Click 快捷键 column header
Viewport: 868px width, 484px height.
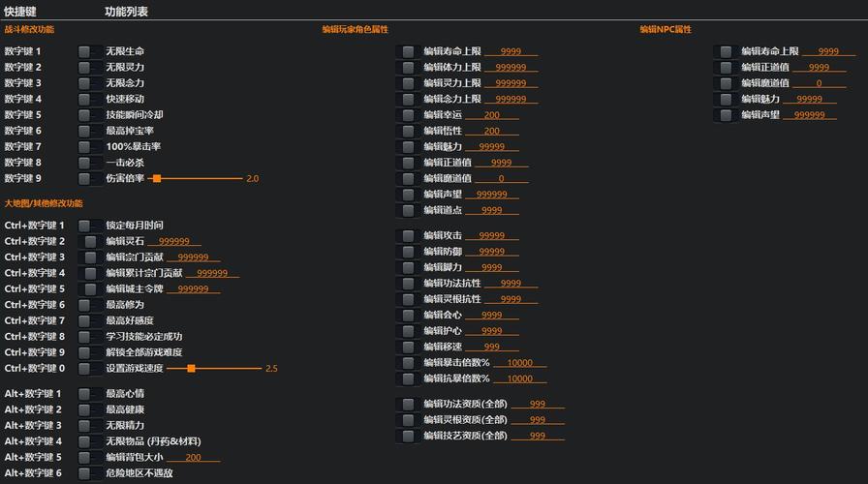(20, 12)
